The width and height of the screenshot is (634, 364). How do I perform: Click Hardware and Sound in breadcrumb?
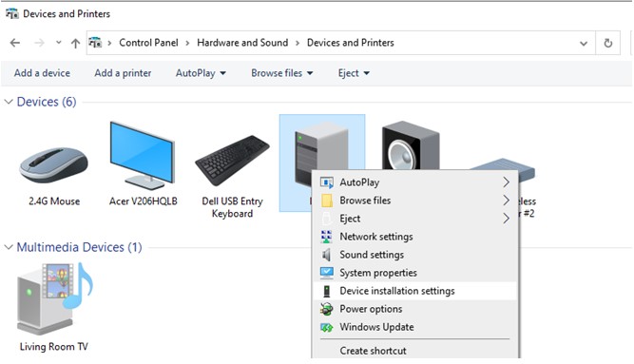242,43
